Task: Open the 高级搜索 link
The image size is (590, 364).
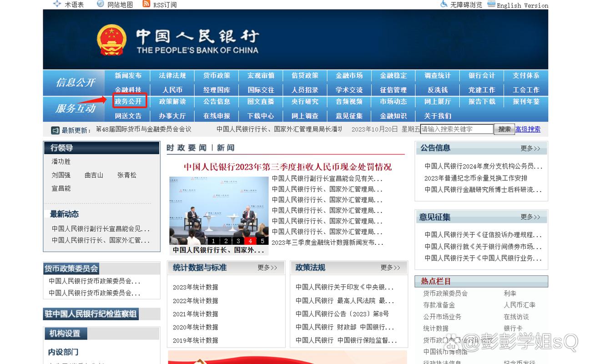Action: 528,129
